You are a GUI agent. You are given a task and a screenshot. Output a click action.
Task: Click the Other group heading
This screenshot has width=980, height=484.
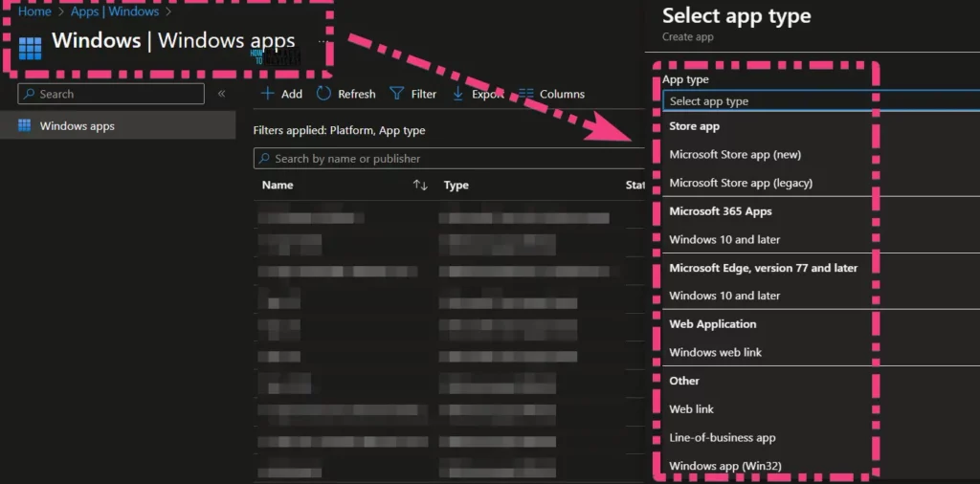click(x=683, y=381)
